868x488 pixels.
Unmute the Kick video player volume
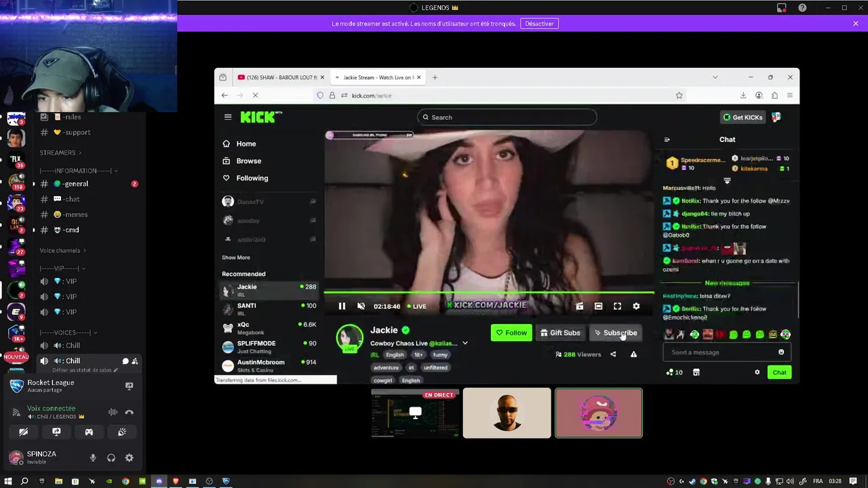click(361, 306)
